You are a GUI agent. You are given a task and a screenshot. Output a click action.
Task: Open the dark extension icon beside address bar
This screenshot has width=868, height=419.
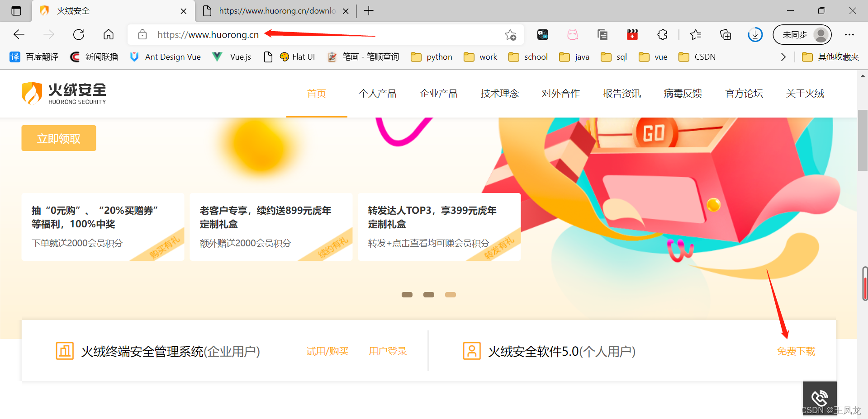click(543, 34)
